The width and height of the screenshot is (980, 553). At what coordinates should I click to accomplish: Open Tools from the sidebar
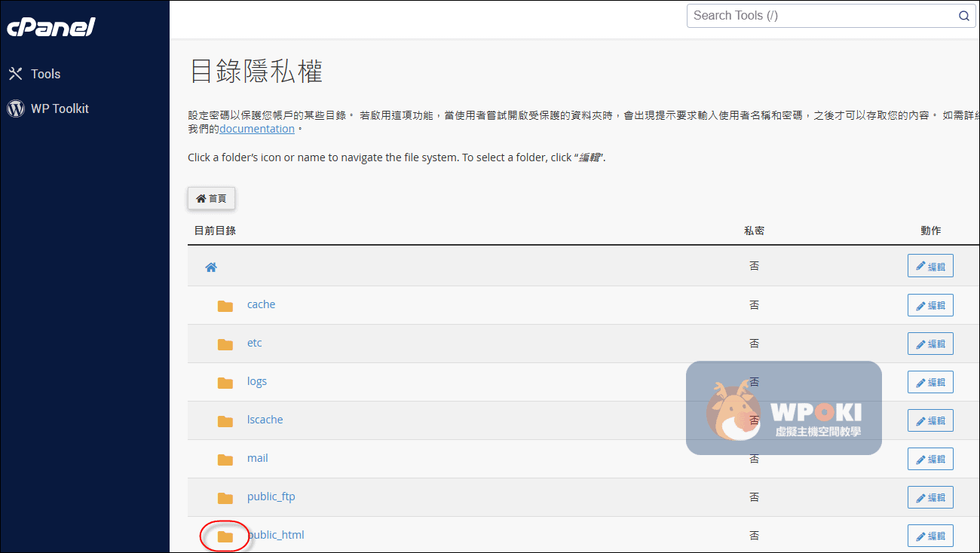pos(44,74)
